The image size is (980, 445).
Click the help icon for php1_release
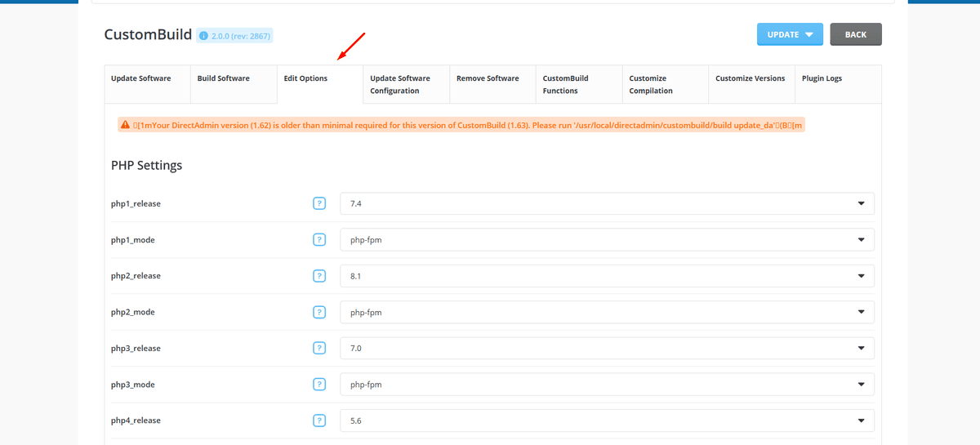pyautogui.click(x=319, y=203)
